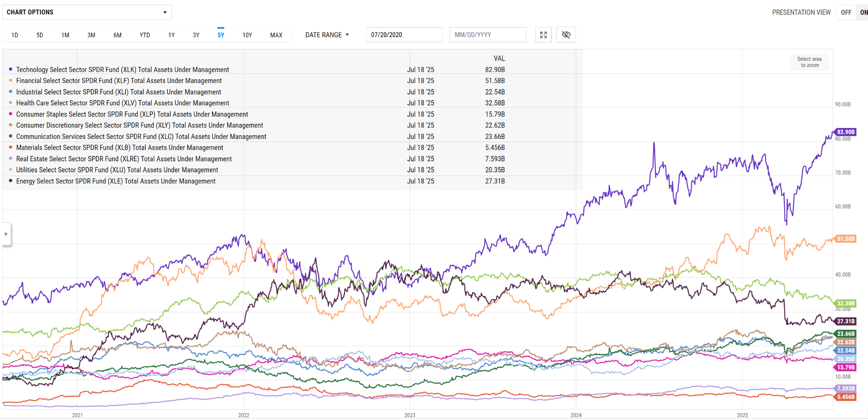Click the 7.593B lavender end-value tag
This screenshot has width=868, height=419.
pyautogui.click(x=845, y=388)
